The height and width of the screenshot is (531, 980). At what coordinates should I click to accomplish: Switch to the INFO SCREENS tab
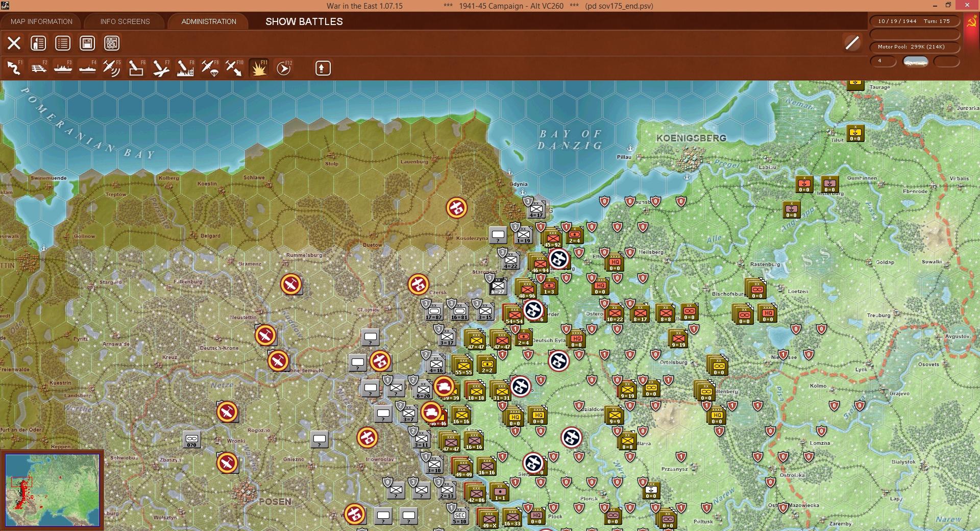125,21
